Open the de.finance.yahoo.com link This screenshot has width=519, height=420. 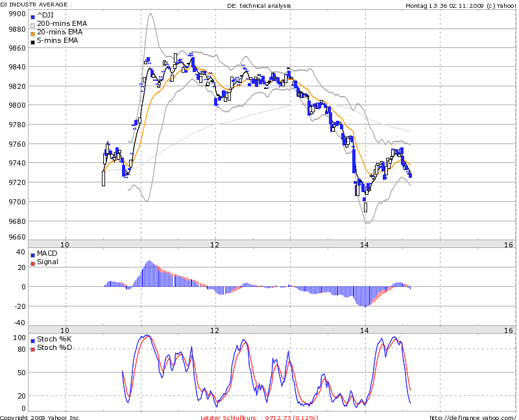[x=472, y=415]
